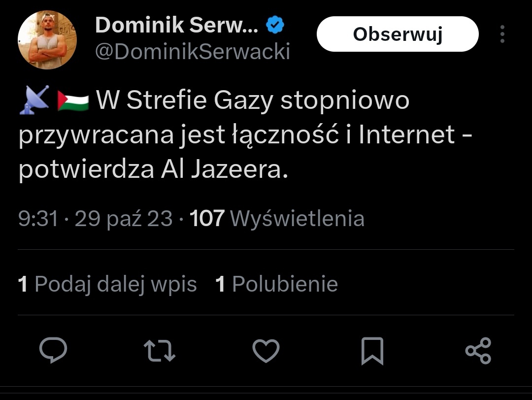Click the blue verified badge
The image size is (532, 400).
point(275,25)
